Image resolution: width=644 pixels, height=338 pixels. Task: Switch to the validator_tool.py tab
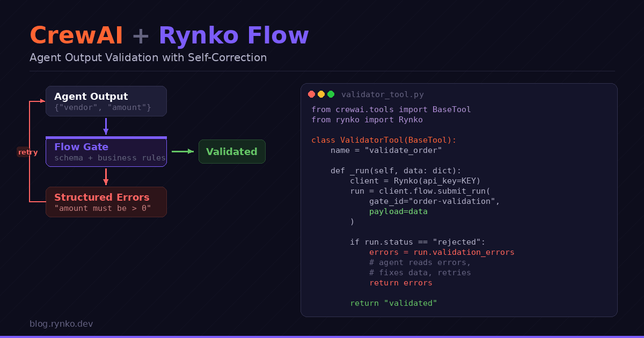pos(382,94)
